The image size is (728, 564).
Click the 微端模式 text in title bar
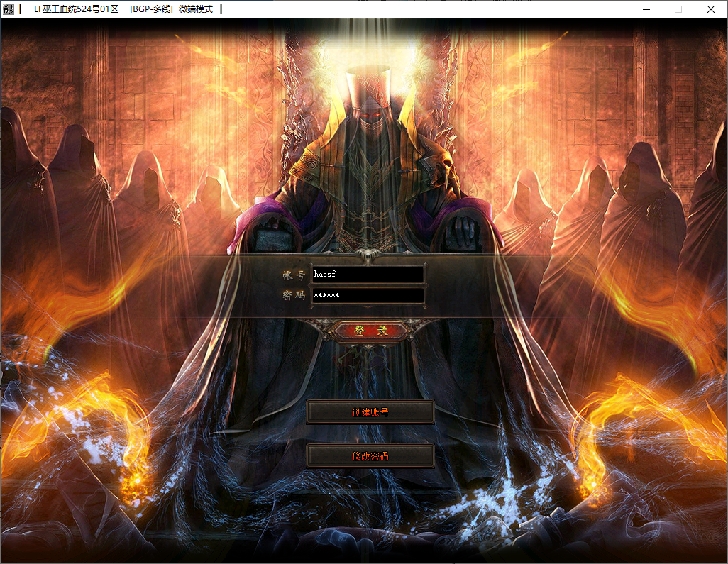tap(196, 9)
